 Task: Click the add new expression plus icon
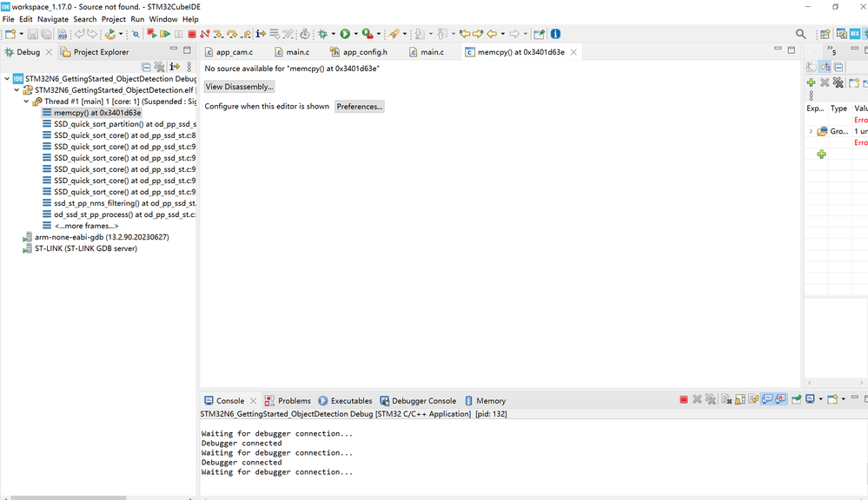point(821,155)
